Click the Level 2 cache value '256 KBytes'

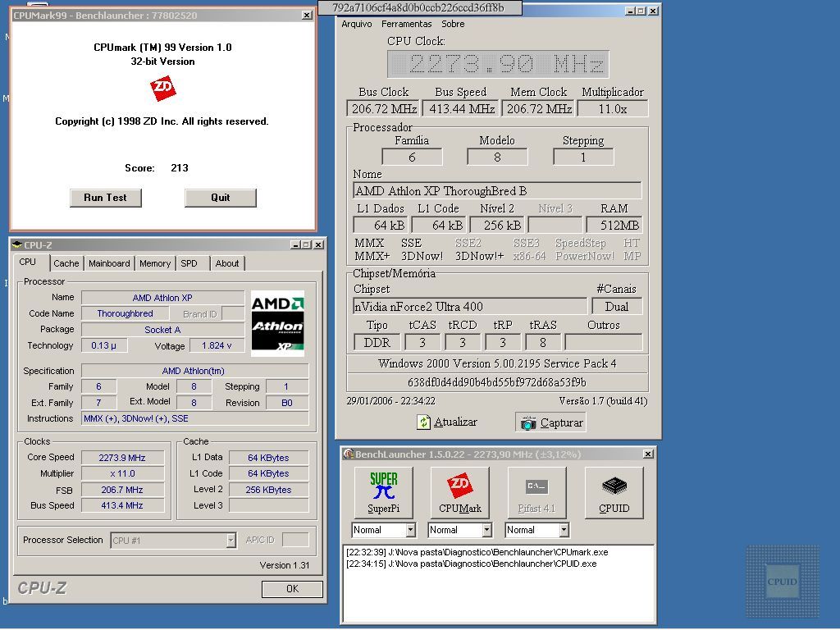point(268,490)
